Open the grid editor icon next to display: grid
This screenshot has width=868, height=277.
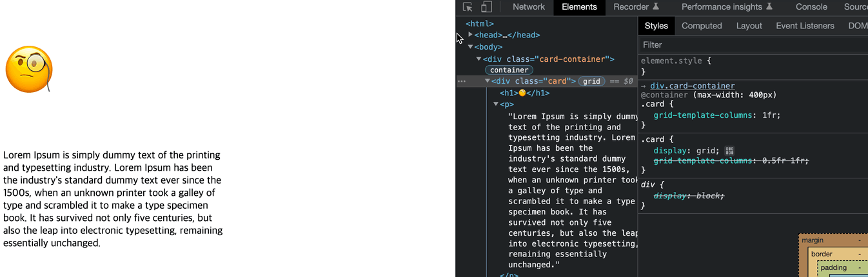(729, 151)
